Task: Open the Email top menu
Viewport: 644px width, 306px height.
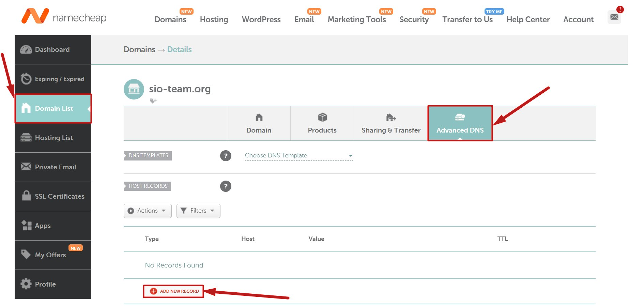Action: pyautogui.click(x=304, y=19)
